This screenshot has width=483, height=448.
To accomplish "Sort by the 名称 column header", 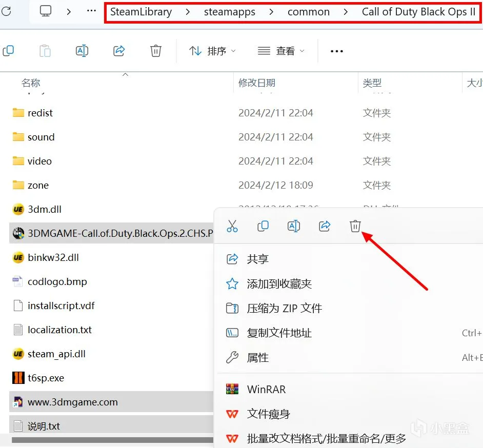I will [x=31, y=83].
